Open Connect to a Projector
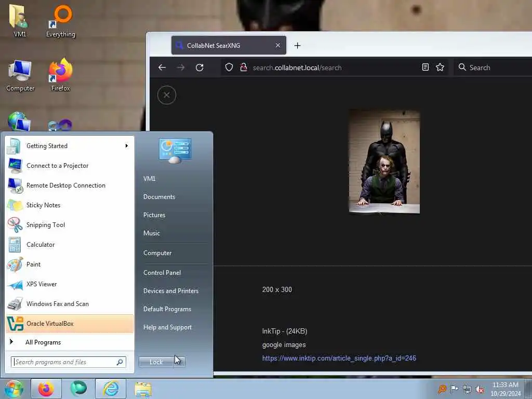532x399 pixels. [x=70, y=166]
